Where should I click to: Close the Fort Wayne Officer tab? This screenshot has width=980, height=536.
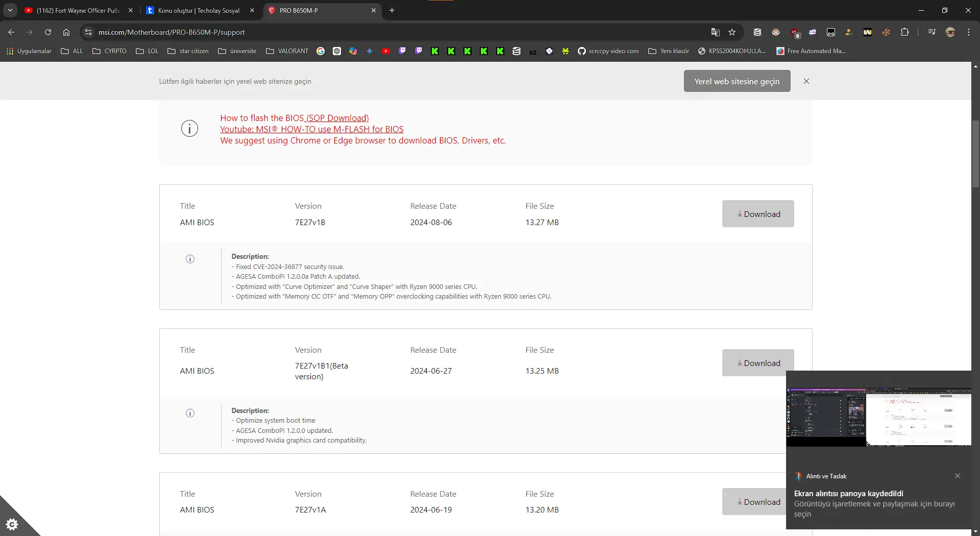(131, 10)
